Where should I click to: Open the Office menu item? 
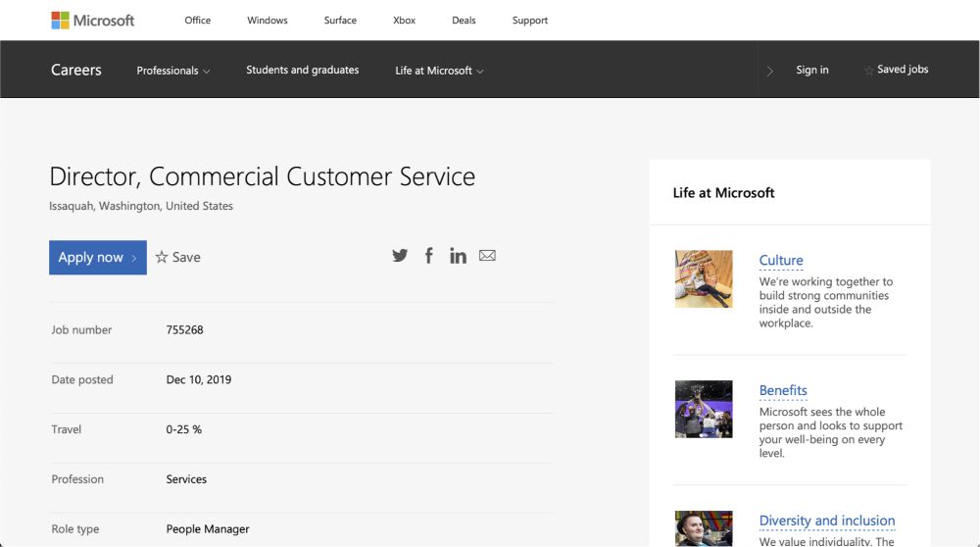tap(198, 20)
